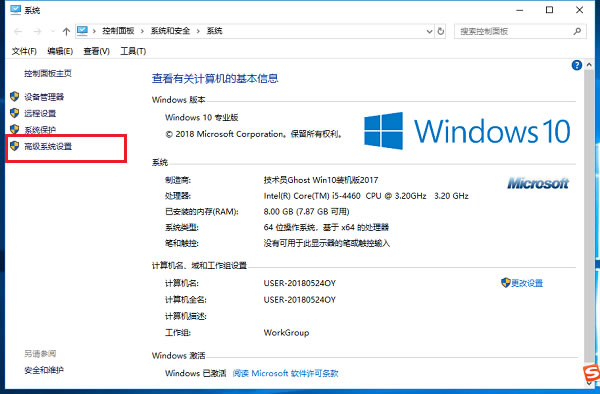Viewport: 600px width, 394px height.
Task: Open the 查看(V) menu
Action: pos(96,51)
